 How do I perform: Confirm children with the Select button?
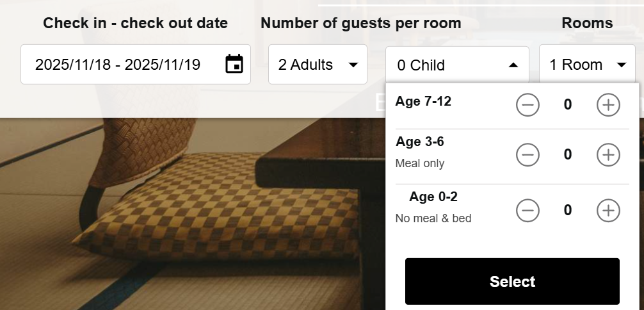(x=512, y=282)
